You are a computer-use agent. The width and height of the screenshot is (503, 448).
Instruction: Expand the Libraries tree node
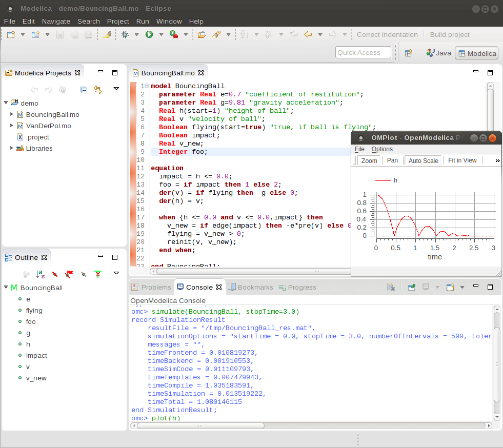12,148
